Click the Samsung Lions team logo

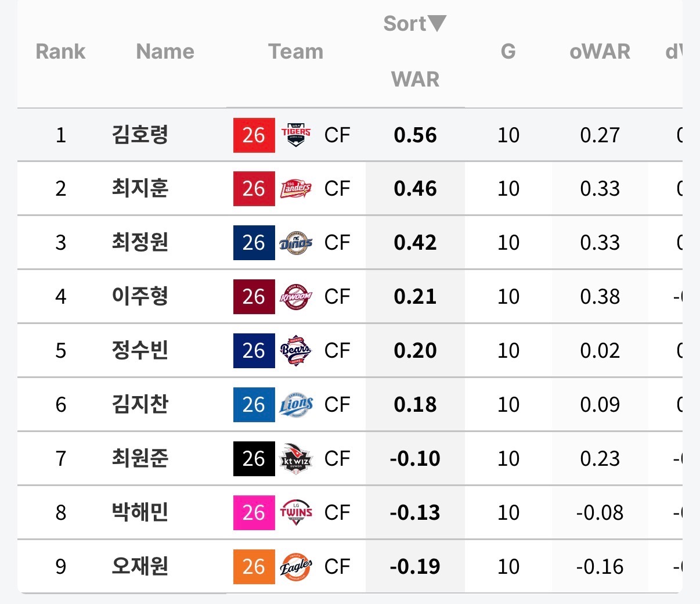(x=296, y=405)
